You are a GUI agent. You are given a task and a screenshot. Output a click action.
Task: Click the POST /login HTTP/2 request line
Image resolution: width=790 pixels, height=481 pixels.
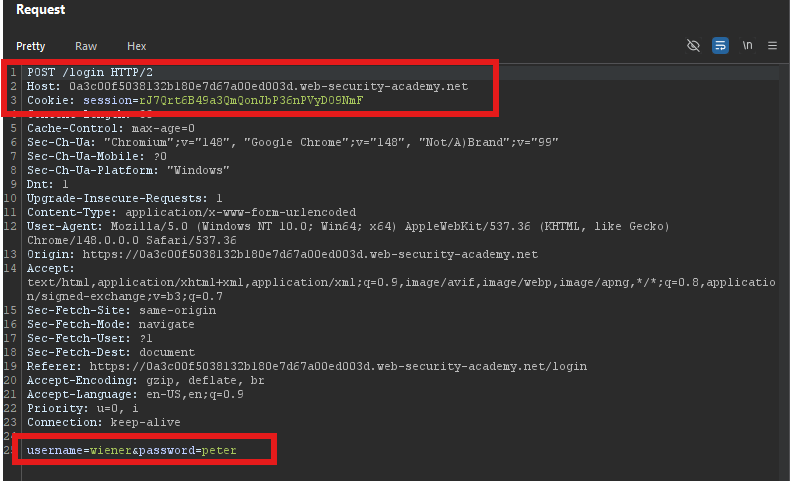(90, 73)
